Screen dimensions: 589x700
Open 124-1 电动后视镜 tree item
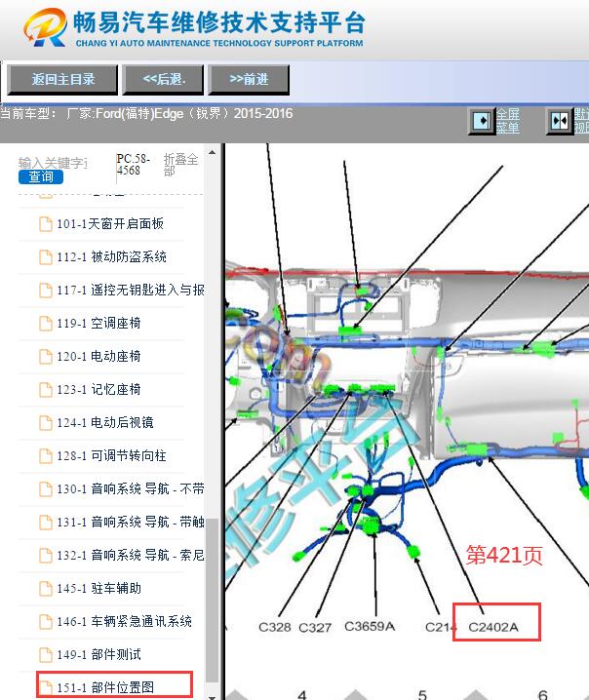(x=105, y=423)
